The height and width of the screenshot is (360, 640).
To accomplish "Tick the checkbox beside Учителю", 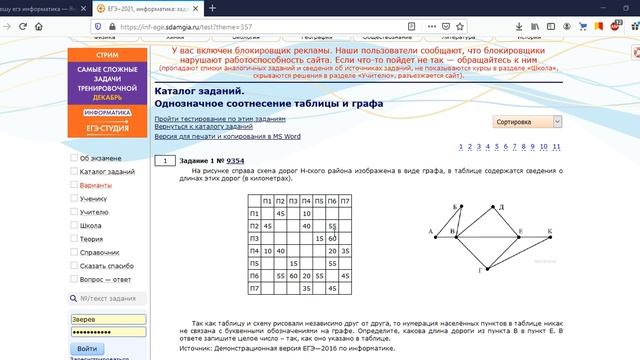I will click(x=74, y=211).
